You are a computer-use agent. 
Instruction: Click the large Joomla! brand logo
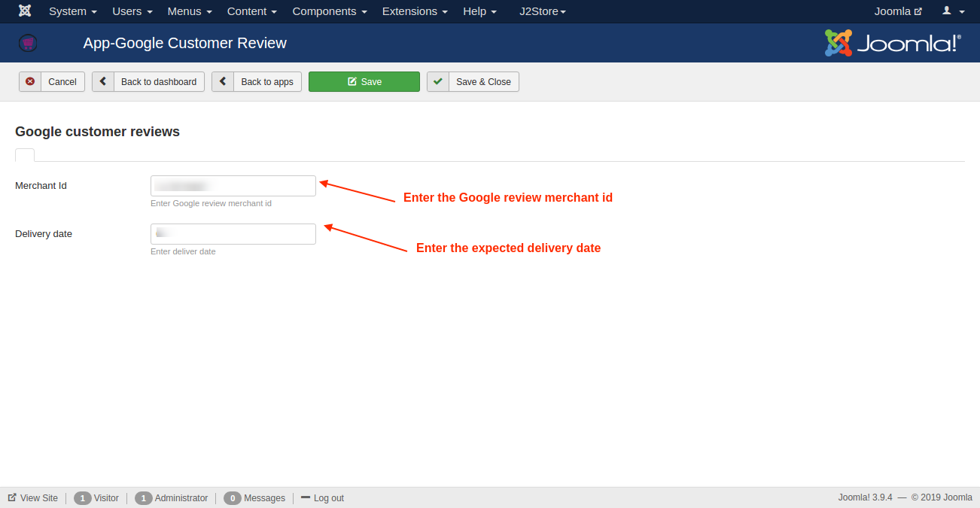893,43
